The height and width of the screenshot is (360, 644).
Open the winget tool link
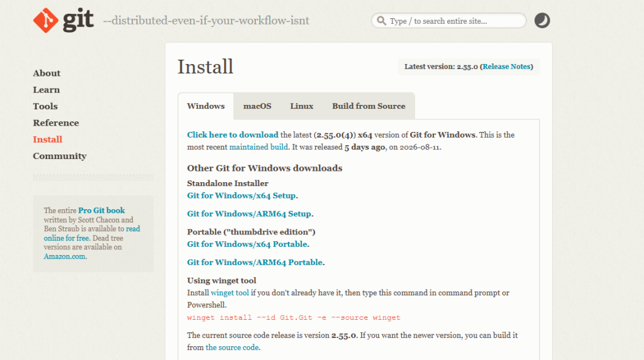pyautogui.click(x=230, y=293)
